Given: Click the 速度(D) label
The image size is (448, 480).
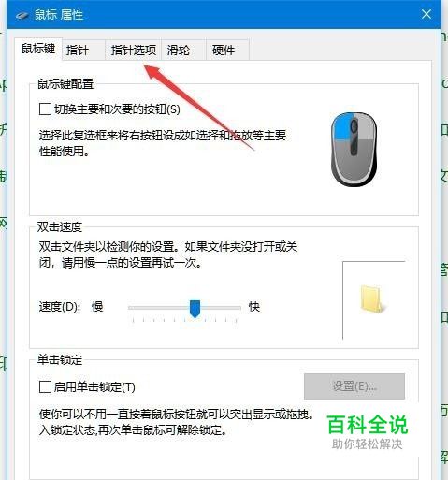Looking at the screenshot, I should 60,307.
